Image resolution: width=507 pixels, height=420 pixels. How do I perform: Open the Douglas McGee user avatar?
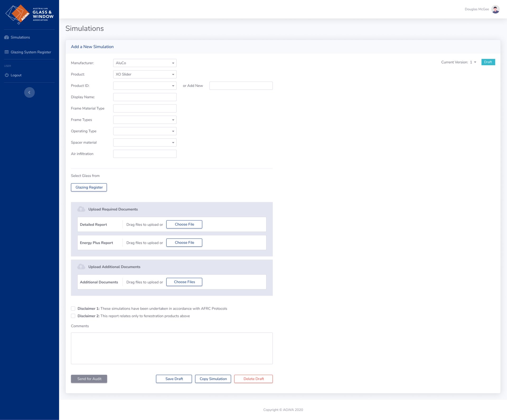(x=495, y=9)
